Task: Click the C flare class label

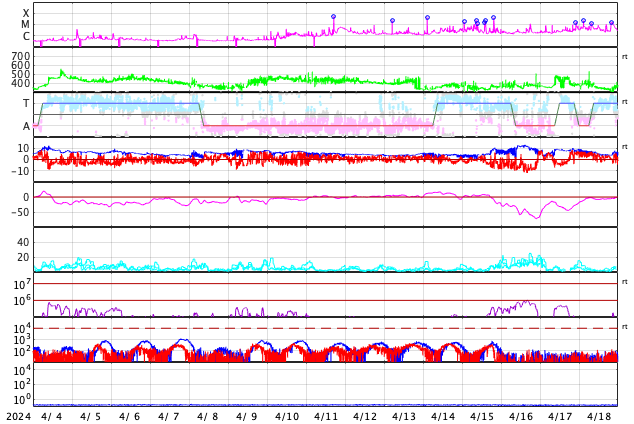Action: pos(26,36)
